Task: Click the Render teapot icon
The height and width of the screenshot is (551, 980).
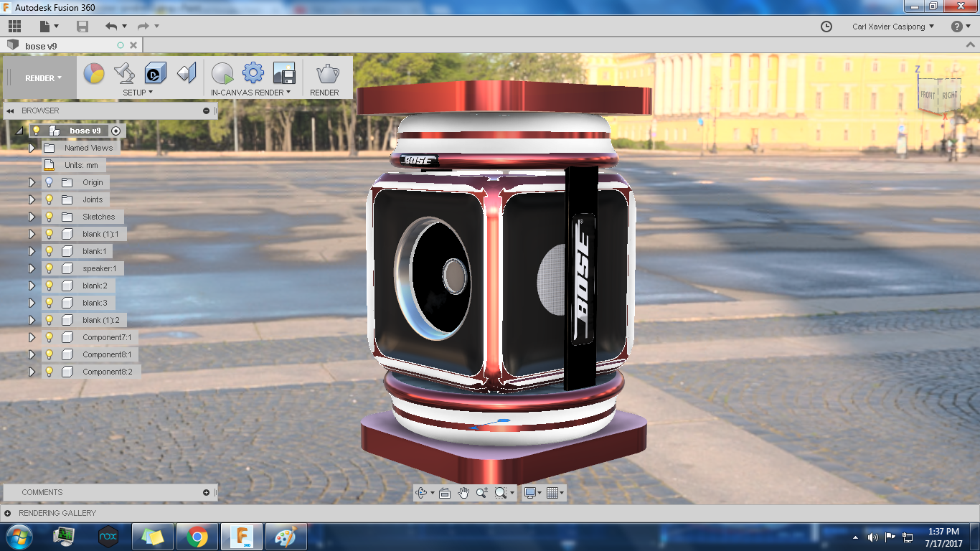Action: (326, 72)
